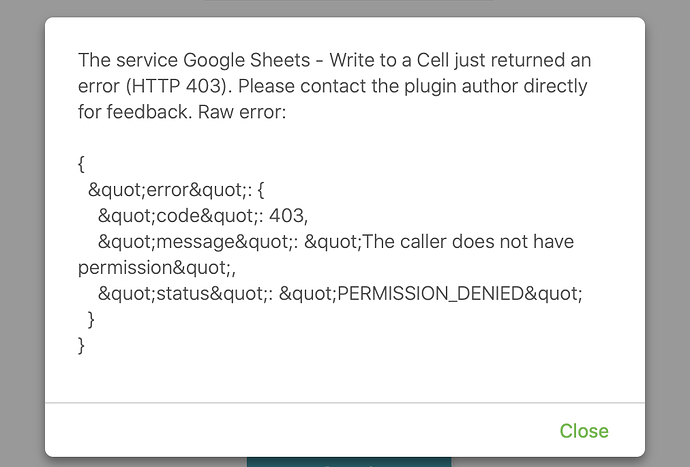Click the divider line above Close
690x467 pixels.
(x=345, y=402)
